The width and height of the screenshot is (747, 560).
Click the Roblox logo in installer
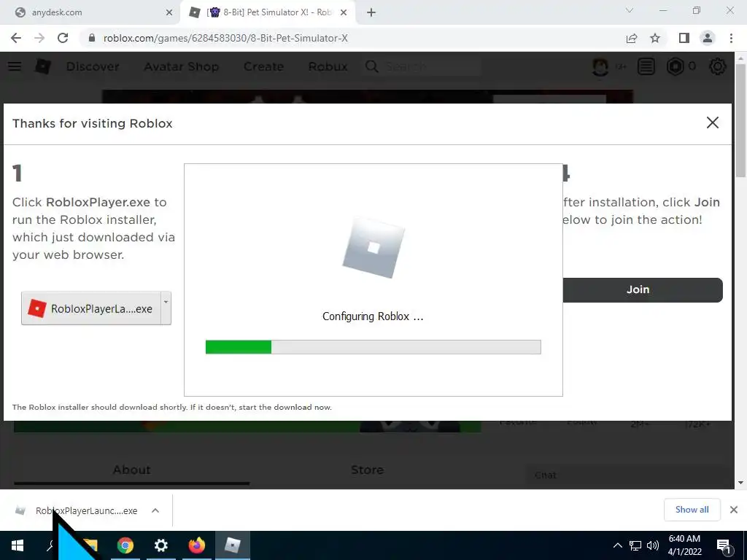373,248
